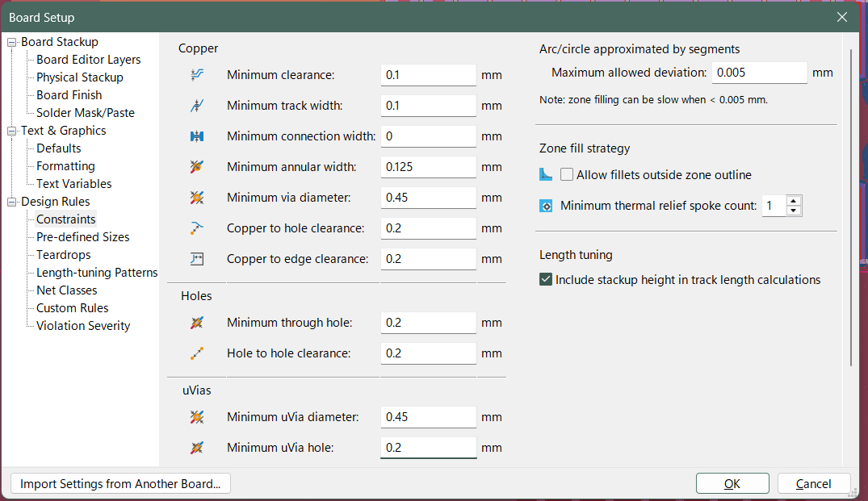Click the Maximum allowed deviation field
This screenshot has width=868, height=501.
[x=759, y=73]
